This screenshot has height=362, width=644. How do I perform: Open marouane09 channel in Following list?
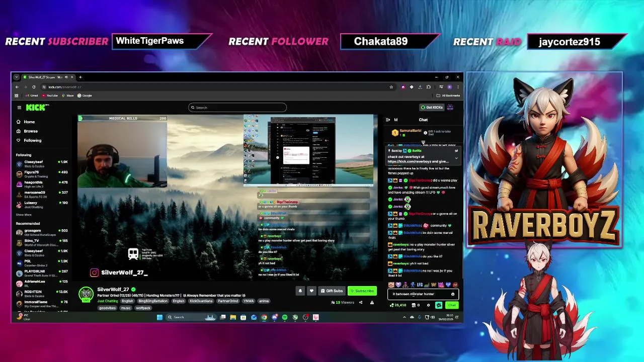43,194
